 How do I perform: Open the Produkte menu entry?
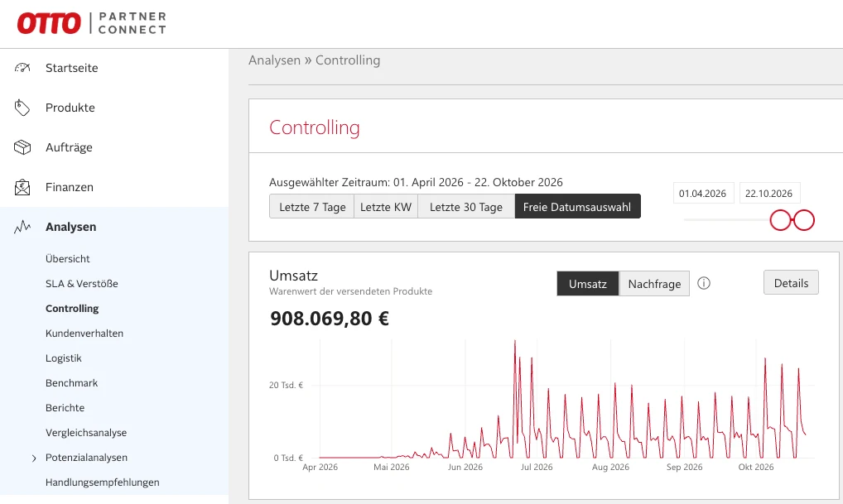[x=70, y=108]
